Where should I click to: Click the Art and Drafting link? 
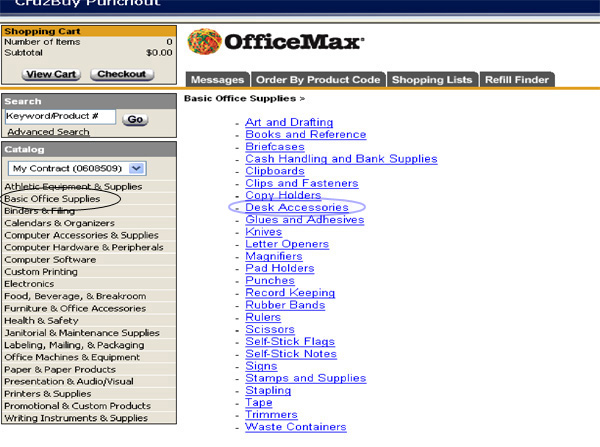point(289,122)
